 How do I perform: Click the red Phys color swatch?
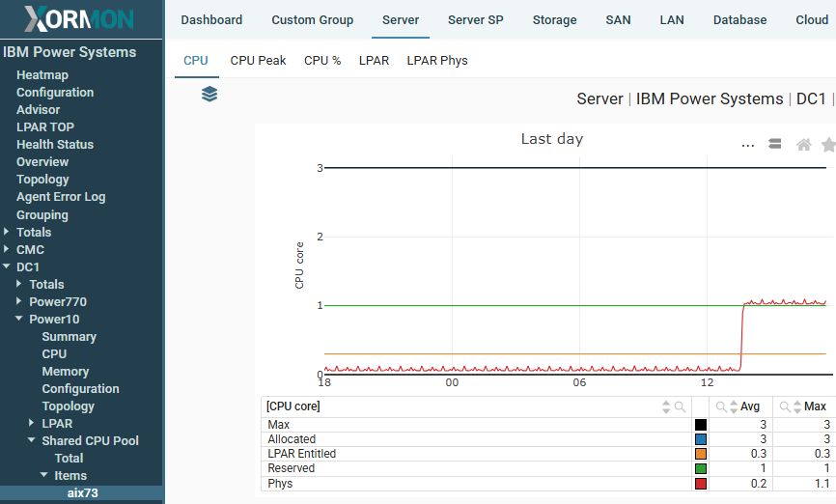click(701, 483)
